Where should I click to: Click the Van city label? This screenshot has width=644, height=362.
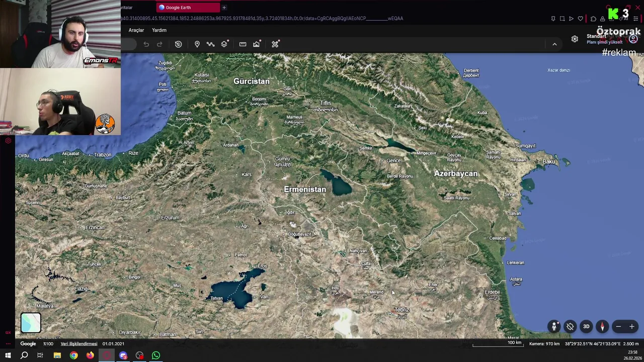coord(264,297)
